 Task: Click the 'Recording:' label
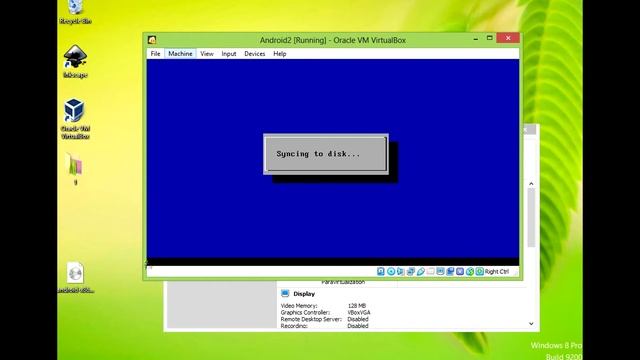(x=294, y=326)
